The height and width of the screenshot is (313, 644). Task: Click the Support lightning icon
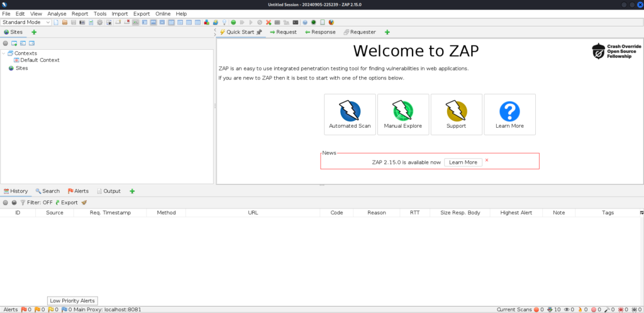click(456, 115)
